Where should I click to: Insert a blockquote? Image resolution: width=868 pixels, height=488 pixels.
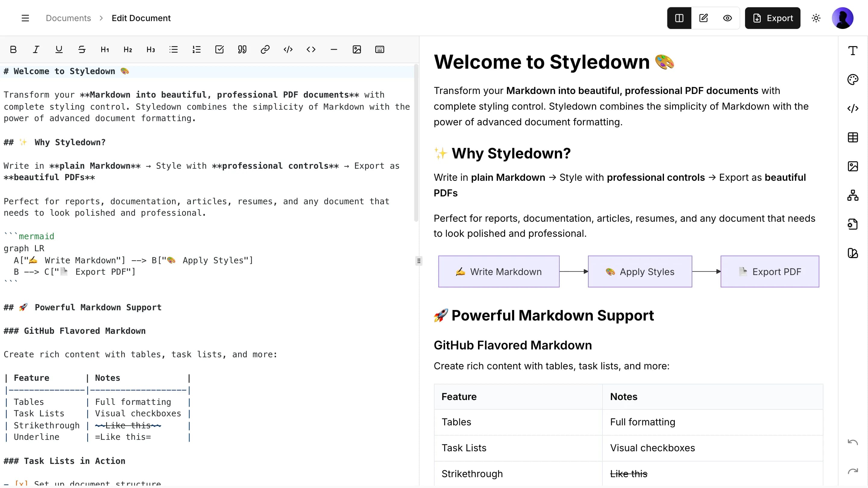242,49
